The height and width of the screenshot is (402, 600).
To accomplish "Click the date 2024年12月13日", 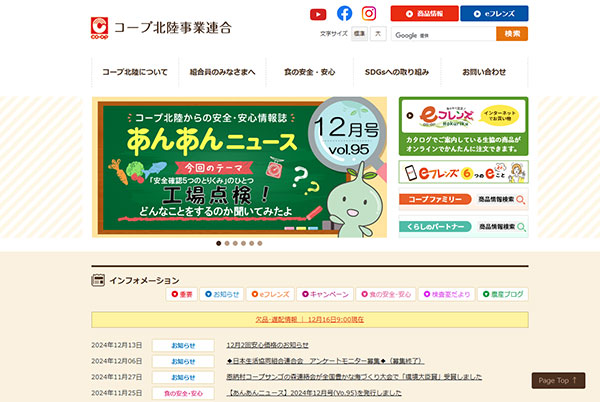I will pyautogui.click(x=116, y=345).
